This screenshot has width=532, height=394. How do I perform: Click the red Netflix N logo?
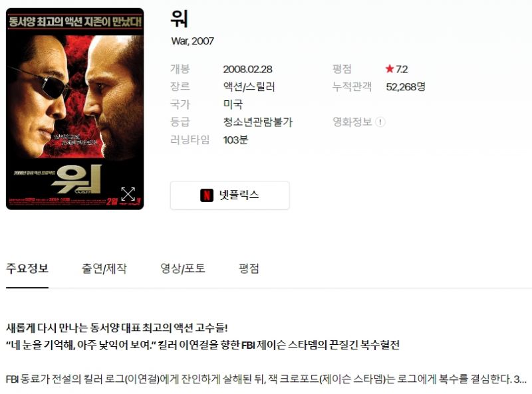point(207,195)
